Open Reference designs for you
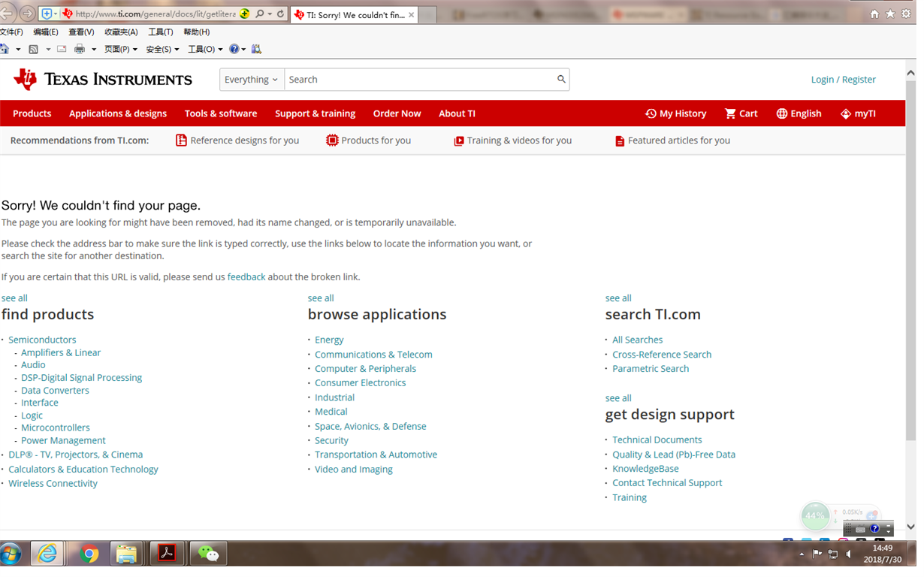This screenshot has height=577, width=924. coord(237,140)
